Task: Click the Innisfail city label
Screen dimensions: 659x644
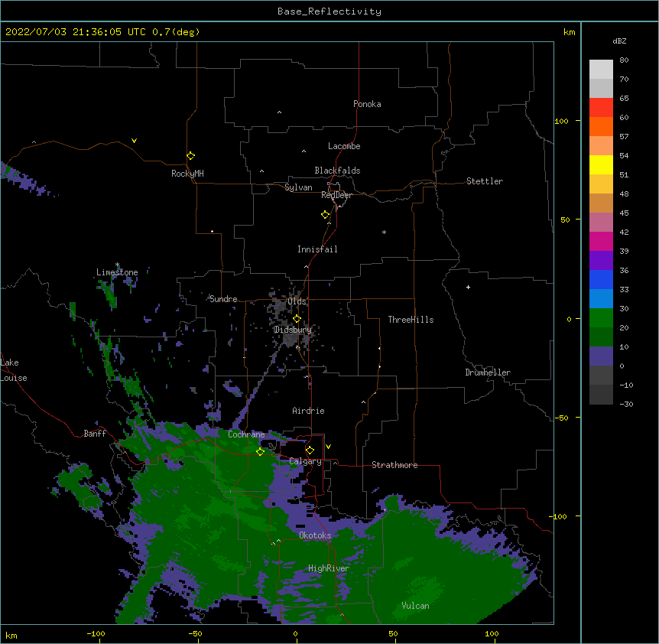Action: (x=317, y=249)
